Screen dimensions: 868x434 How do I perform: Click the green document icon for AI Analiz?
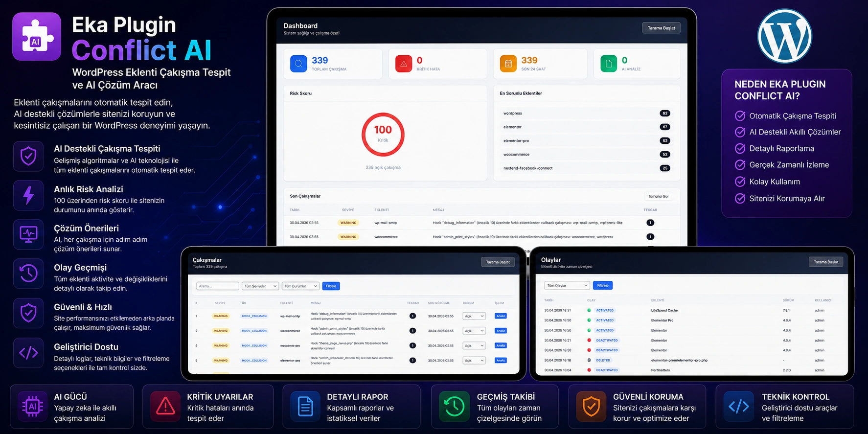(x=609, y=64)
